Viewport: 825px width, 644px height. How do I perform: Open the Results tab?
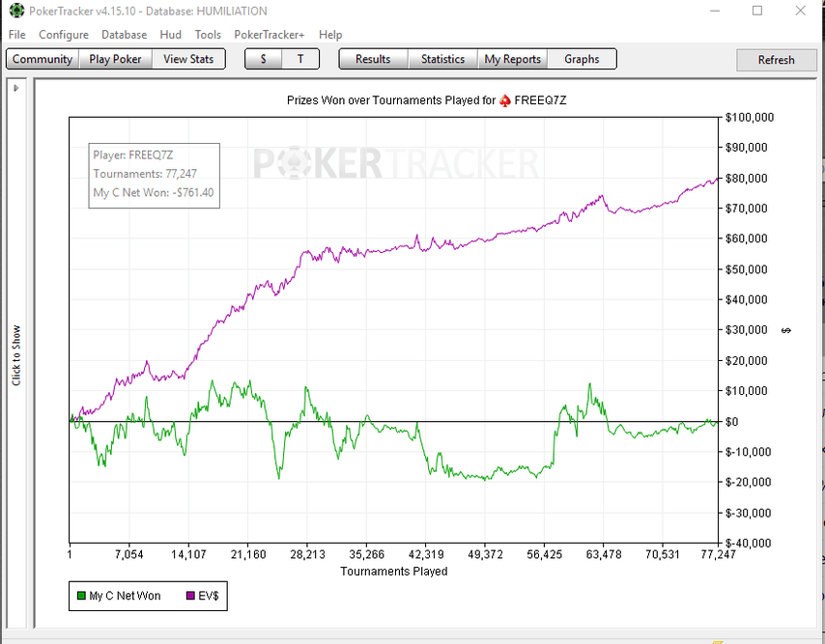373,59
